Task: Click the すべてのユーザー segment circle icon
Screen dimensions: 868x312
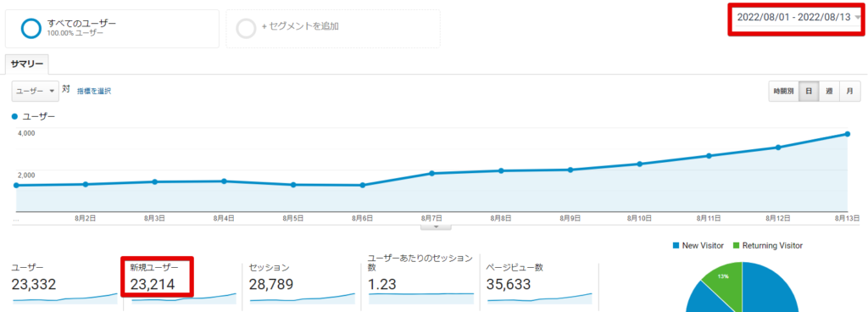Action: tap(31, 29)
